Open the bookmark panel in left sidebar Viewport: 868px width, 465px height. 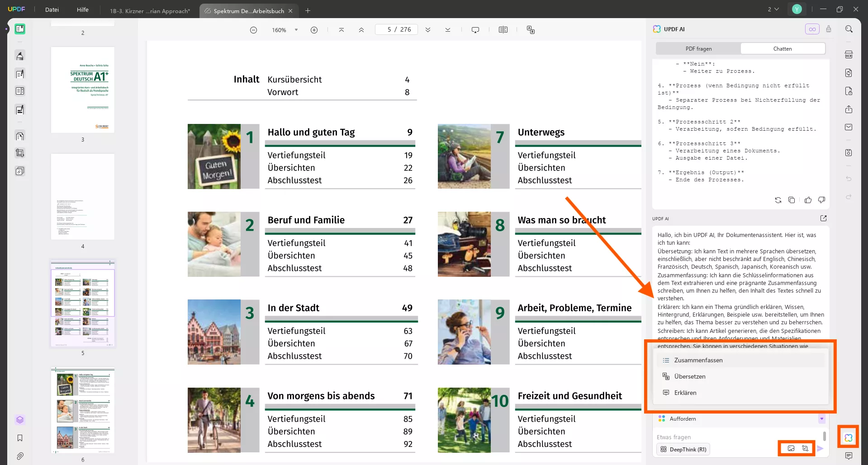pos(20,438)
